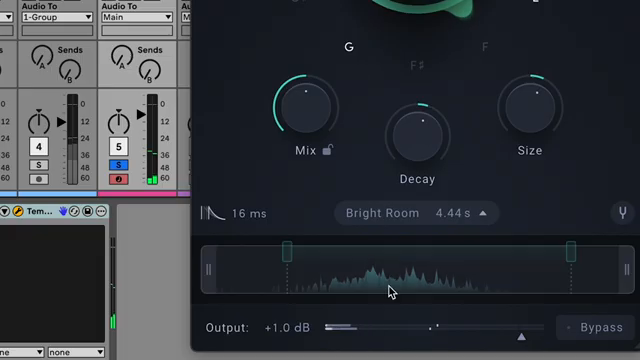Click the blue hand icon on device title bar

[x=63, y=211]
